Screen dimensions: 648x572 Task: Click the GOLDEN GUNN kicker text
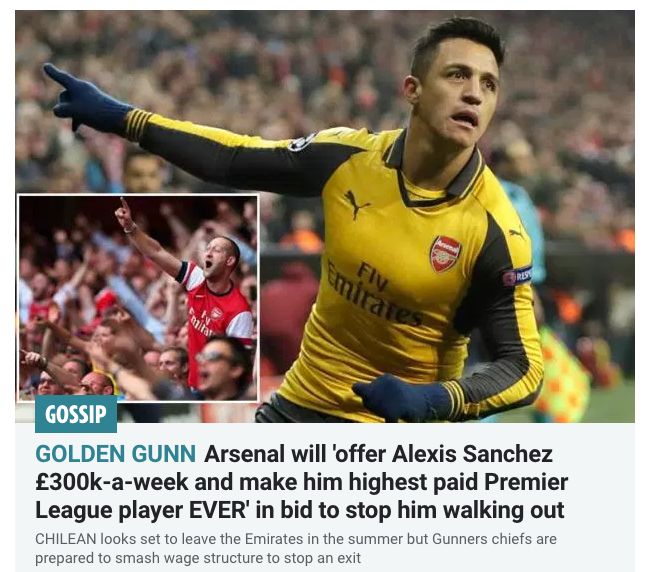115,453
